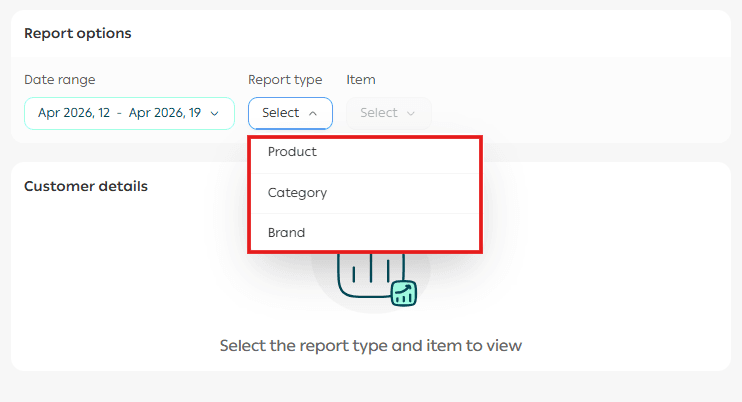This screenshot has width=742, height=402.
Task: Select Product from the Report type list
Action: pos(292,152)
